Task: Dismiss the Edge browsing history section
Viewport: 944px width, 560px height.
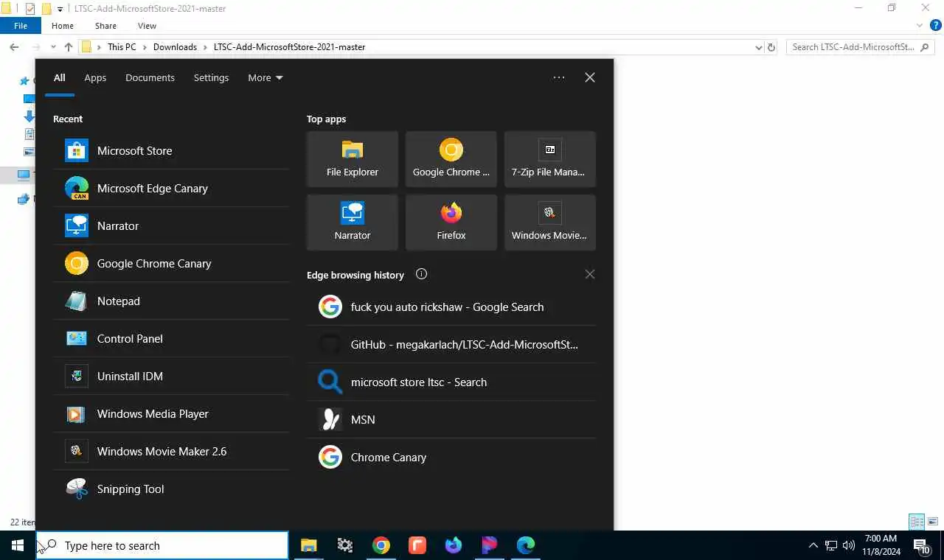Action: coord(590,274)
